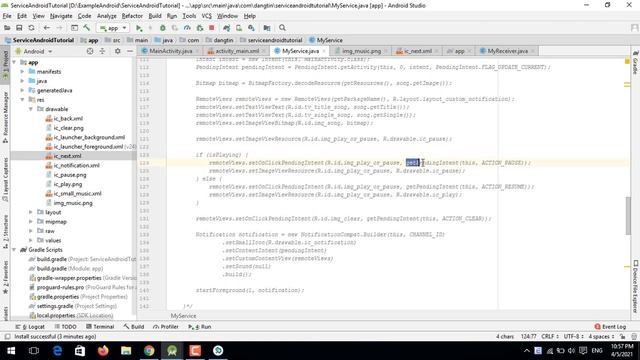Collapse the drawable folder
This screenshot has height=360, width=640.
coord(31,109)
